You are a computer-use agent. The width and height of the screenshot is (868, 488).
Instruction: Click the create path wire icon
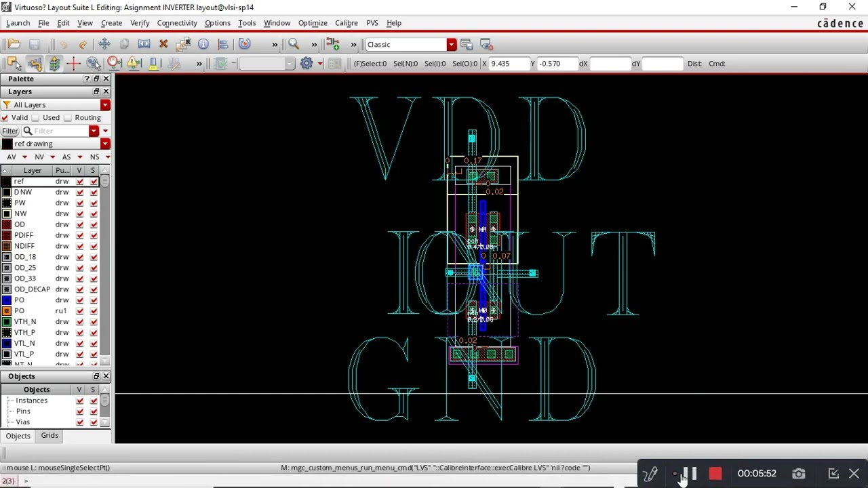click(x=35, y=63)
